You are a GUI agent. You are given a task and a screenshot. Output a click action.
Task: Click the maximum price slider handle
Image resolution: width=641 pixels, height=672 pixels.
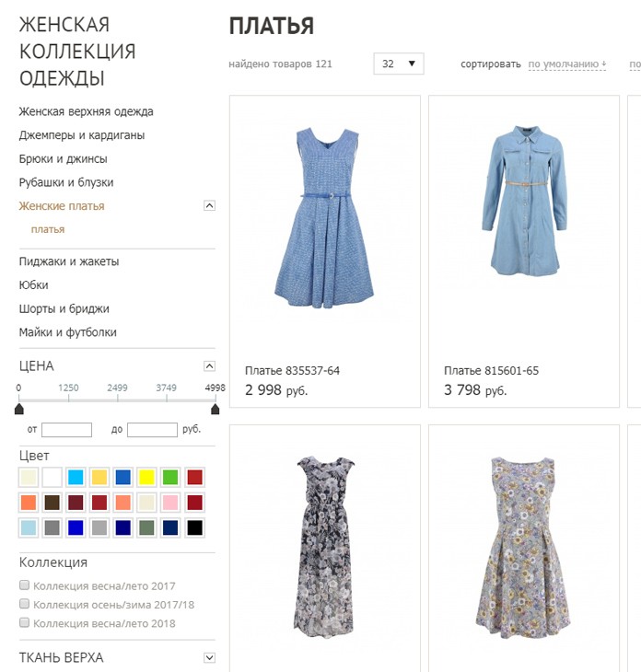(216, 409)
